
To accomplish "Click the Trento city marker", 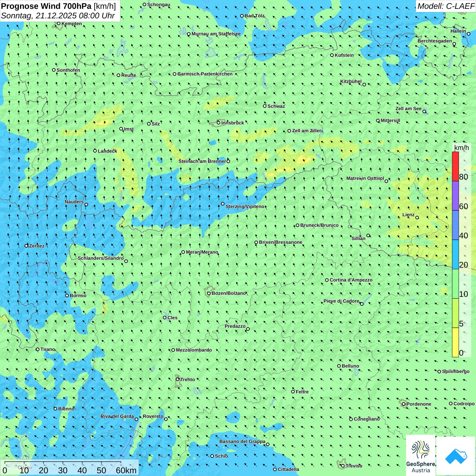I will pos(177,379).
